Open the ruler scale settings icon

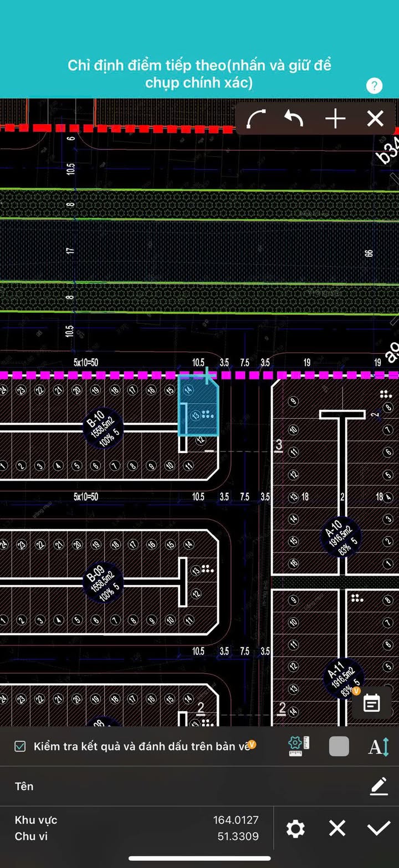click(x=299, y=746)
